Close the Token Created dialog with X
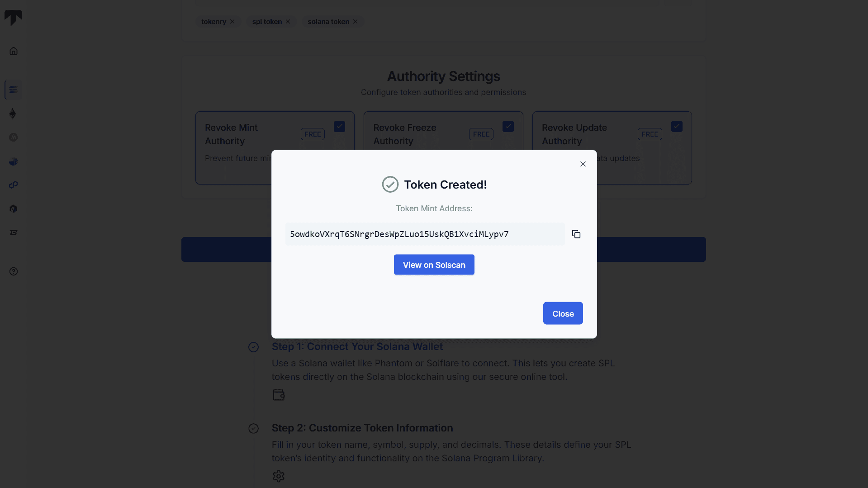This screenshot has width=868, height=488. point(583,164)
